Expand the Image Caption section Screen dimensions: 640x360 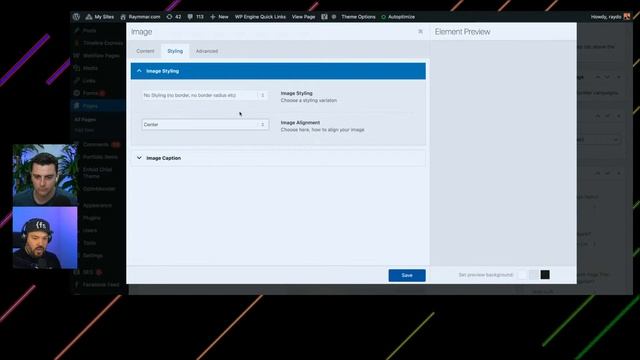point(278,158)
